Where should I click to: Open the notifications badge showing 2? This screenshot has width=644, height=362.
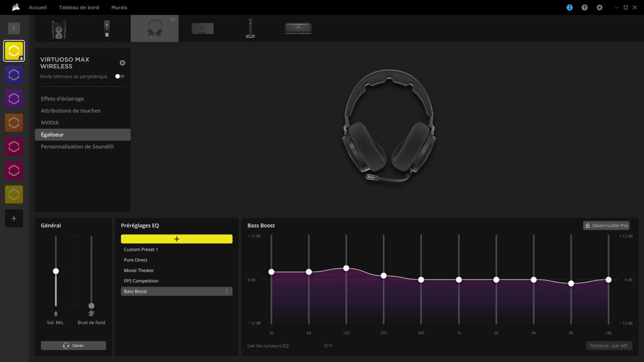tap(569, 8)
